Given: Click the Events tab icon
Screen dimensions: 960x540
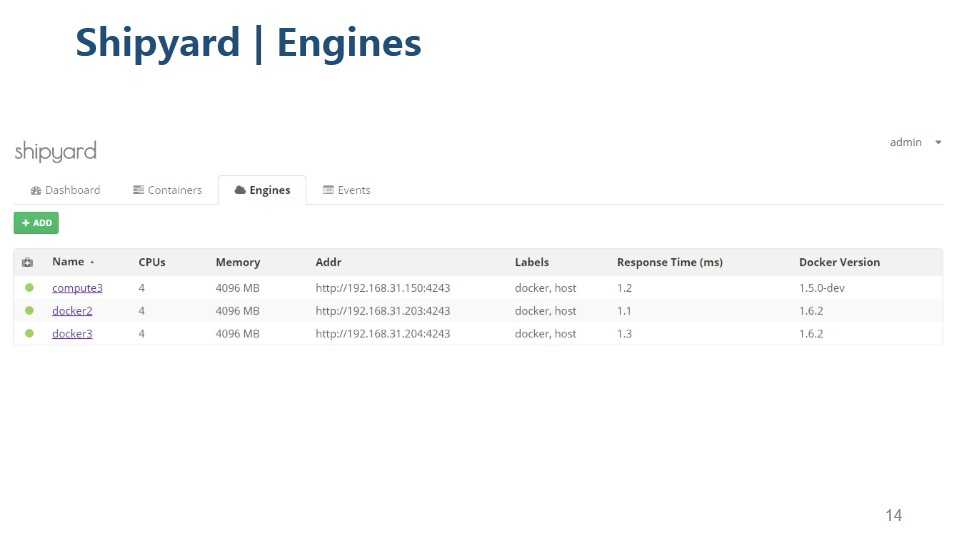Looking at the screenshot, I should point(328,190).
